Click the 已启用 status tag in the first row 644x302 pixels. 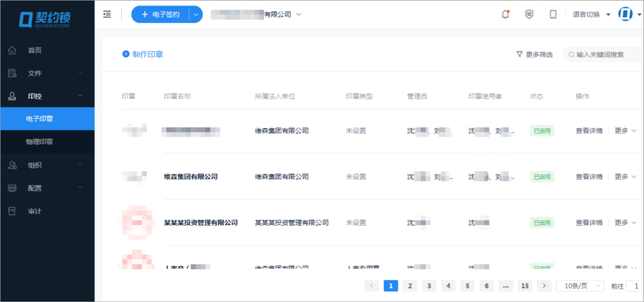(542, 131)
